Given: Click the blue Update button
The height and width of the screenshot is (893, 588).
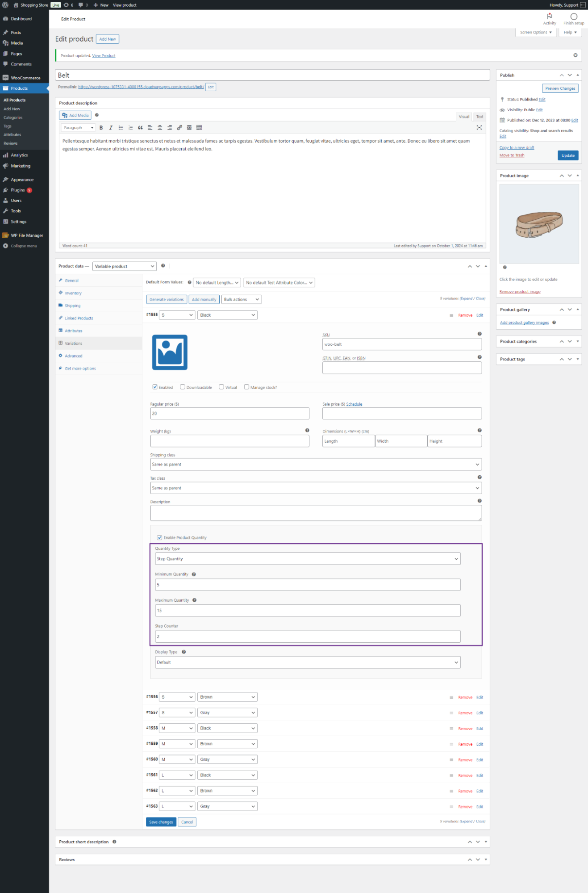Looking at the screenshot, I should point(568,155).
